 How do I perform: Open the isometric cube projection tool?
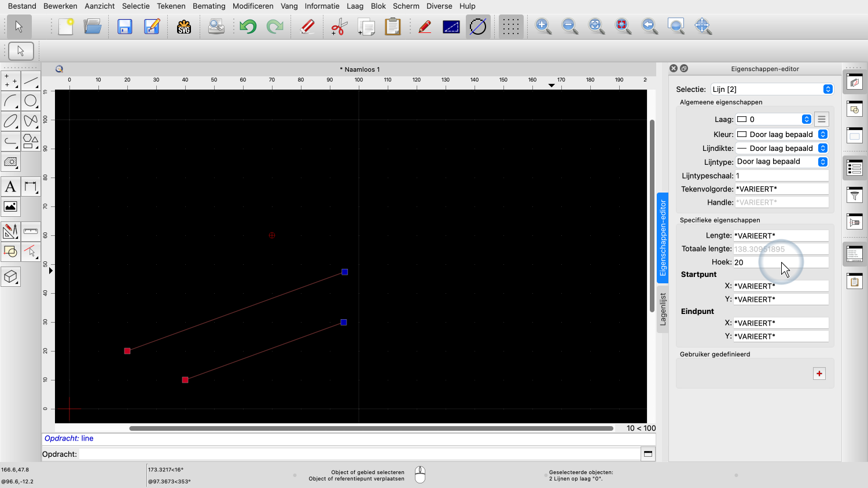tap(10, 277)
